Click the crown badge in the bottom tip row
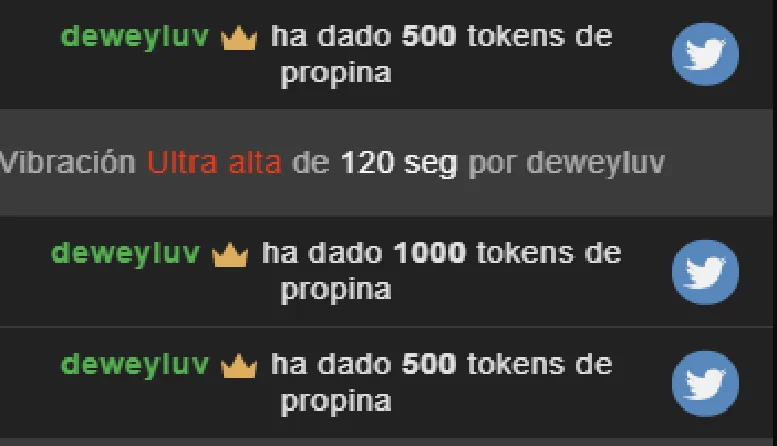 point(239,366)
